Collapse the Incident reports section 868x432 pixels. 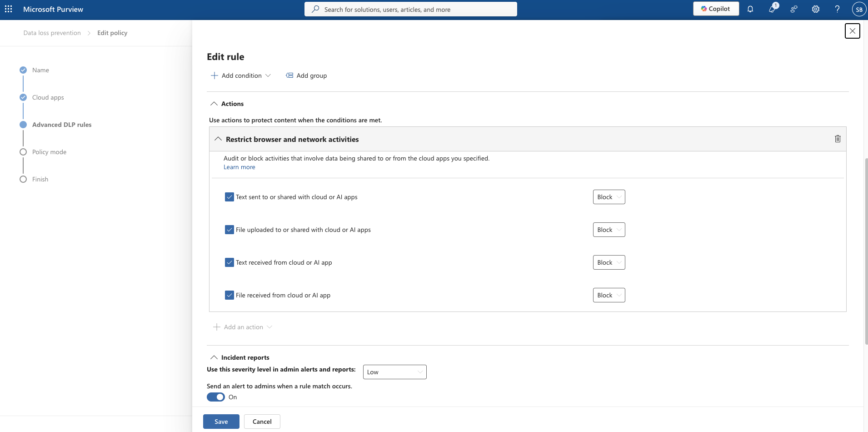(214, 357)
